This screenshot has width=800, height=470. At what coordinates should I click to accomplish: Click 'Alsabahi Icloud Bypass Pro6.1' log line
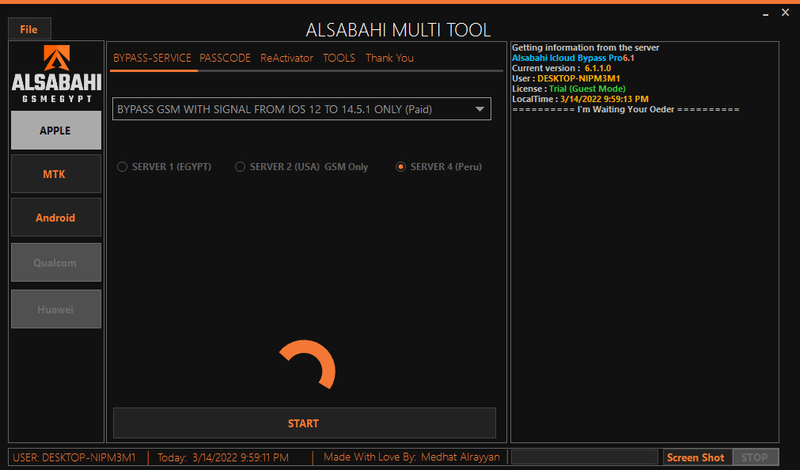[x=573, y=58]
